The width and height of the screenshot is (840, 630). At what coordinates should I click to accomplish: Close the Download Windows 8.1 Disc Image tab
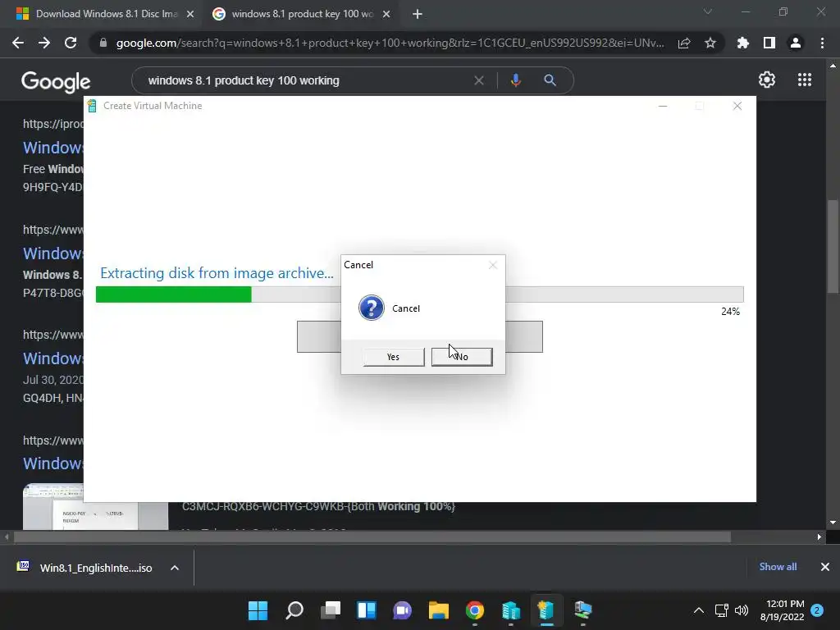point(190,15)
